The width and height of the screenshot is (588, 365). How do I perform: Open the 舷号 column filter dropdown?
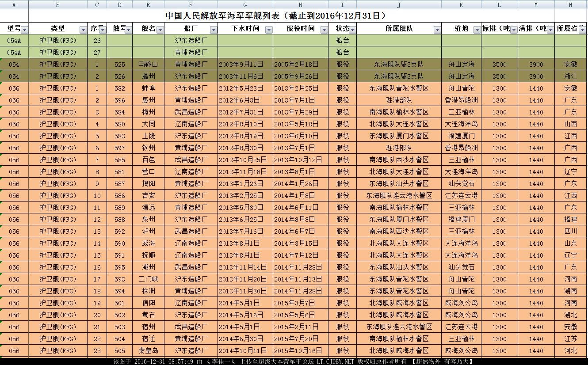[128, 30]
